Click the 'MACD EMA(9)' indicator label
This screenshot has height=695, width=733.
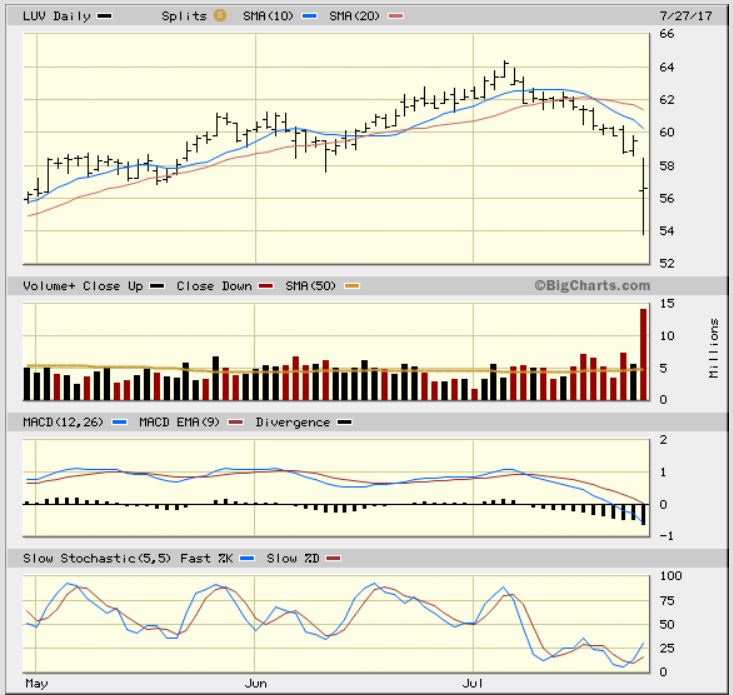tap(179, 423)
